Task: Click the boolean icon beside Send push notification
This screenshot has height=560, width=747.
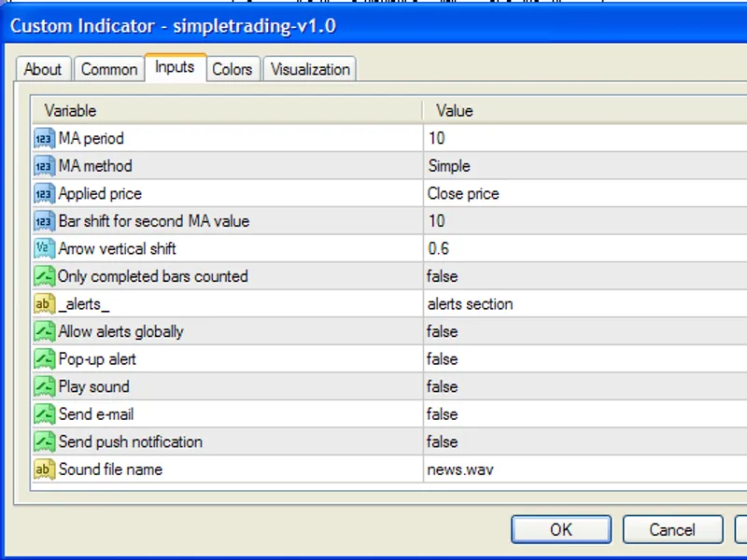Action: click(x=44, y=441)
